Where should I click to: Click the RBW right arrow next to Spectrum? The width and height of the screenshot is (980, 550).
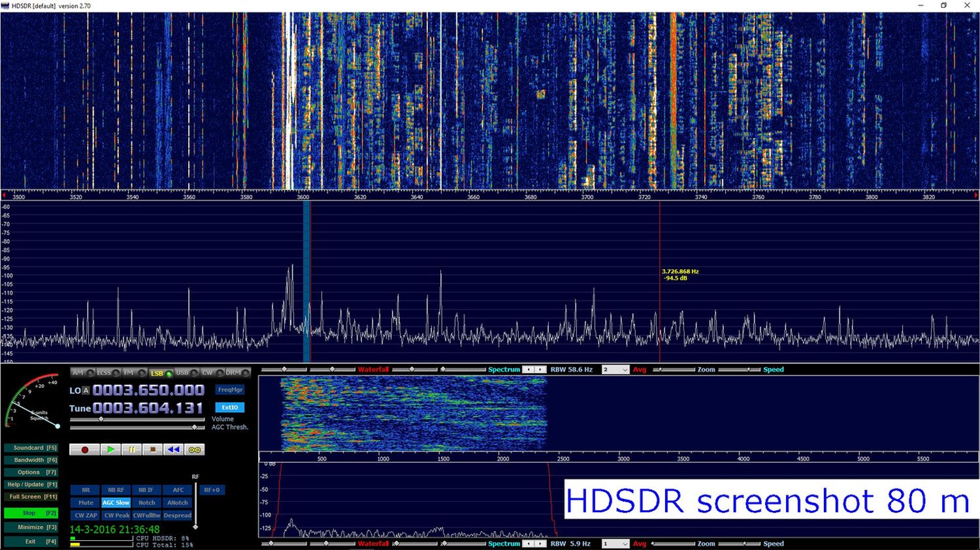pyautogui.click(x=540, y=370)
